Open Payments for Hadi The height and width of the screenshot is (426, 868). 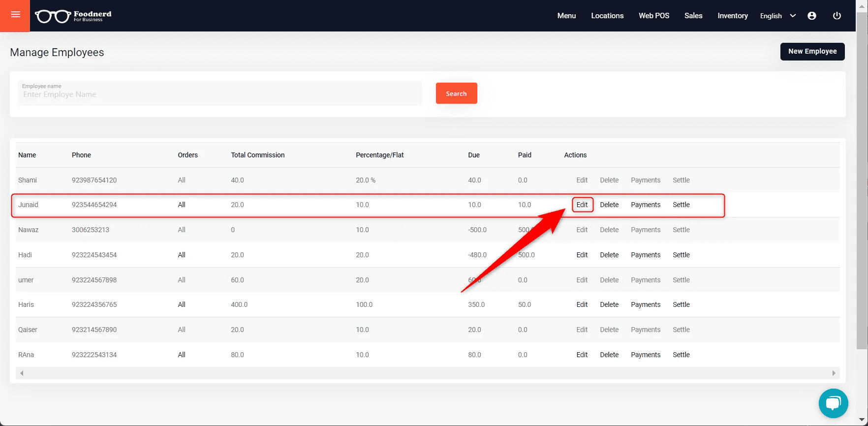(646, 255)
